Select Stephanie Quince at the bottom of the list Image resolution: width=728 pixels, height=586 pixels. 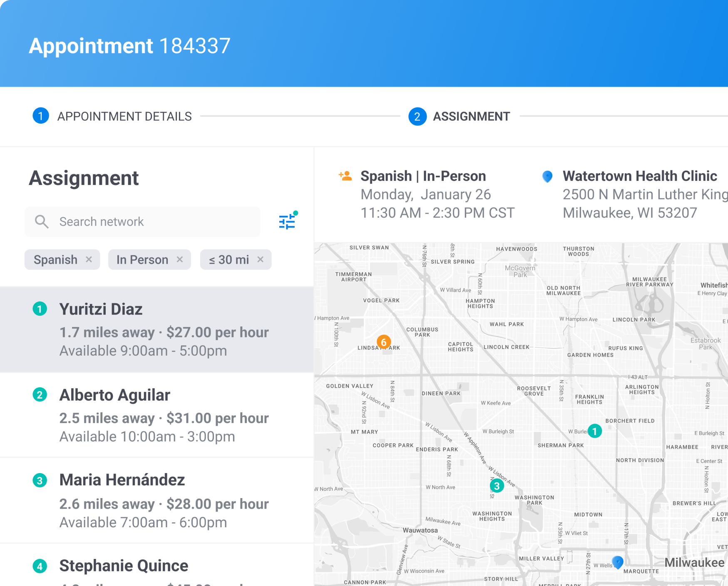pos(124,566)
